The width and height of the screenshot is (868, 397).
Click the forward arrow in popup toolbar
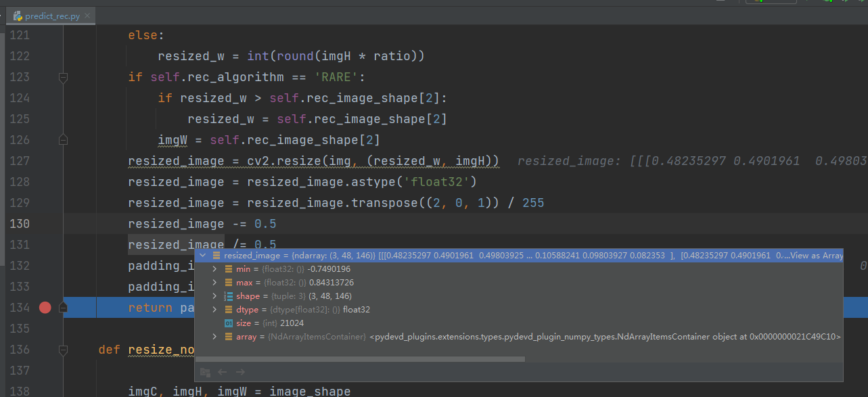[x=239, y=372]
